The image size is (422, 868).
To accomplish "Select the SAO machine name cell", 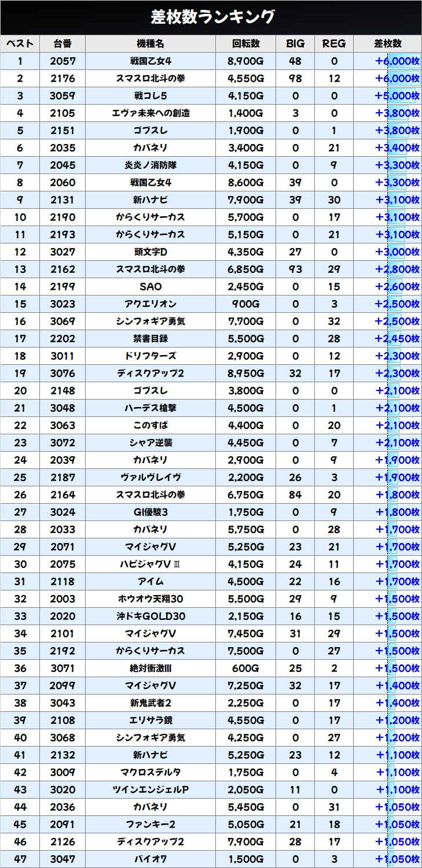I will tap(151, 287).
